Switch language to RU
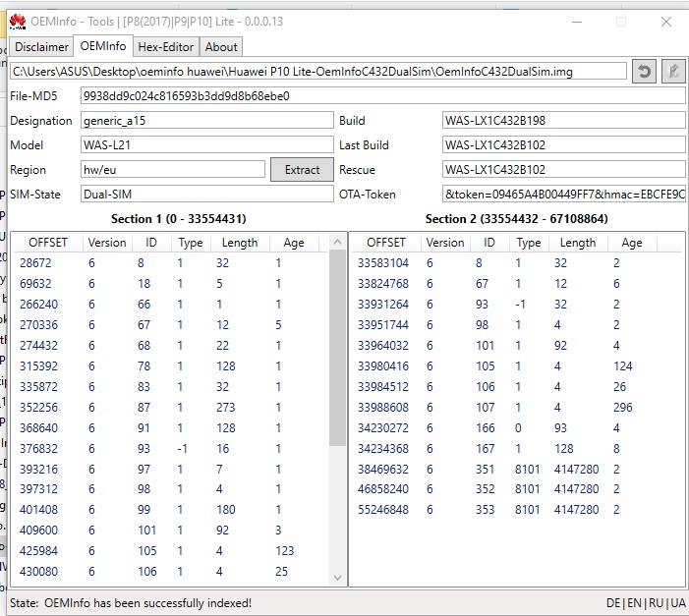This screenshot has height=616, width=689. 656,603
